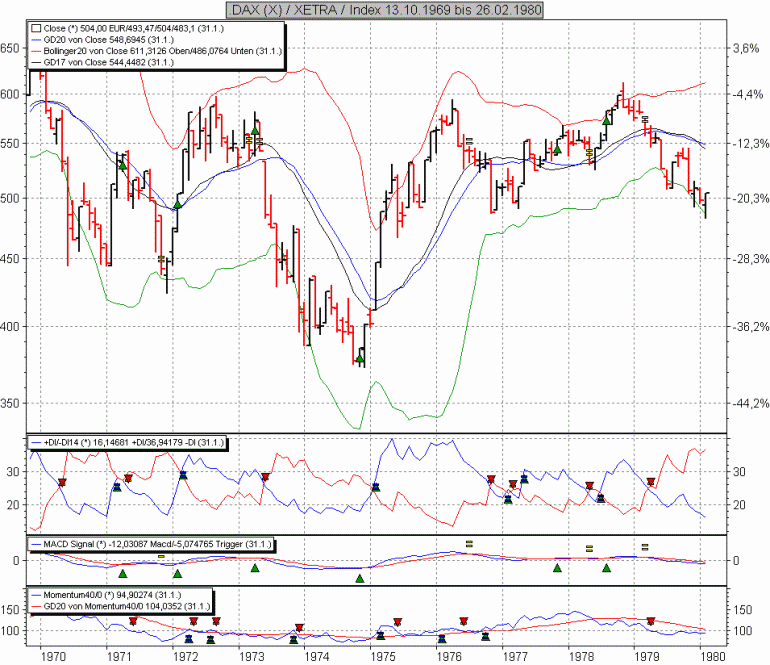The width and height of the screenshot is (770, 665).
Task: Click the Momentum40/0 (*) 94,90274 label
Action: [x=112, y=595]
